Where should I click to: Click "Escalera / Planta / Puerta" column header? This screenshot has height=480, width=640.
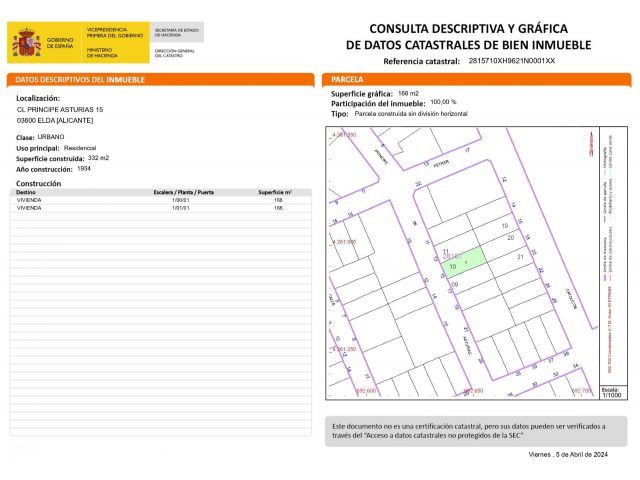184,192
